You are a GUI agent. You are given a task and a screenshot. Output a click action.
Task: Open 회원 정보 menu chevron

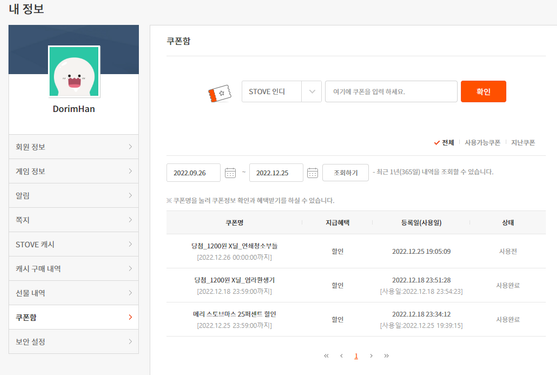(x=130, y=147)
